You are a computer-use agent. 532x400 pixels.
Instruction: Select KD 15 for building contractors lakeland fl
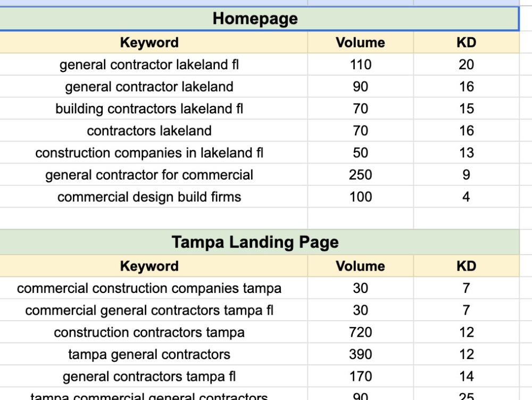466,109
